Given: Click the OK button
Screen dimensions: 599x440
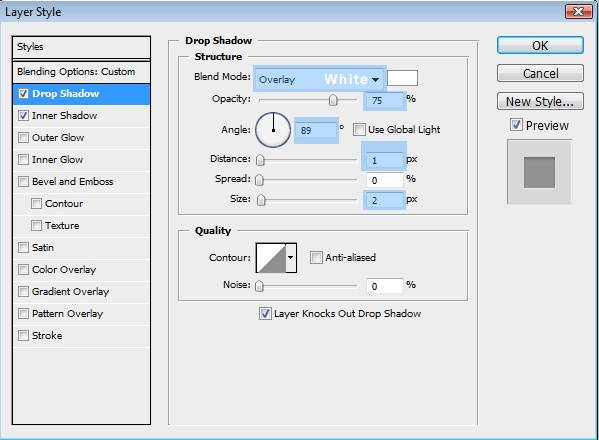Looking at the screenshot, I should pos(540,45).
